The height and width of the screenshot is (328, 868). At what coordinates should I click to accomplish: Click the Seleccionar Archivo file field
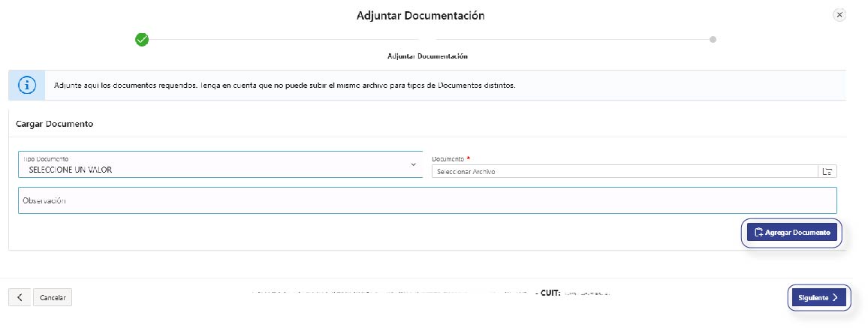click(623, 172)
